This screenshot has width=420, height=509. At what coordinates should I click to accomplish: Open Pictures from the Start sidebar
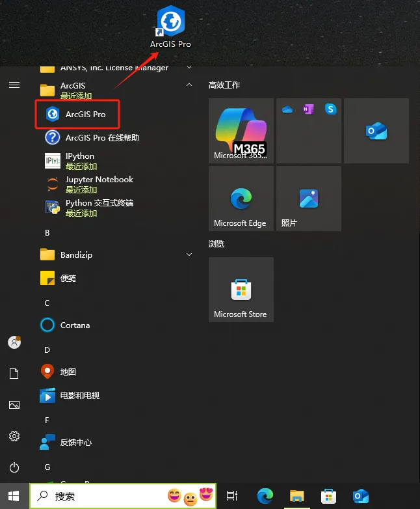pyautogui.click(x=14, y=405)
